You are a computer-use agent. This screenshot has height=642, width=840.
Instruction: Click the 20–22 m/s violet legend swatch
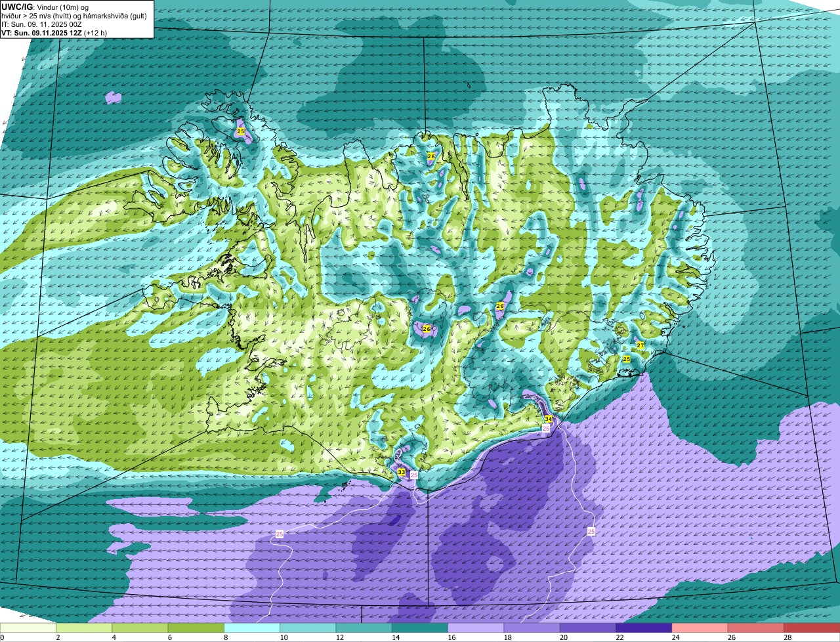[588, 628]
